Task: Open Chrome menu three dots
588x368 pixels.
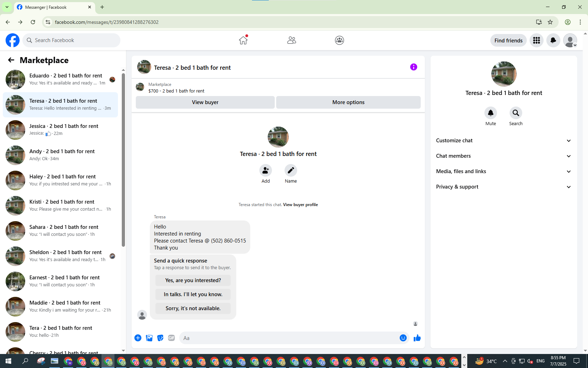Action: click(580, 22)
